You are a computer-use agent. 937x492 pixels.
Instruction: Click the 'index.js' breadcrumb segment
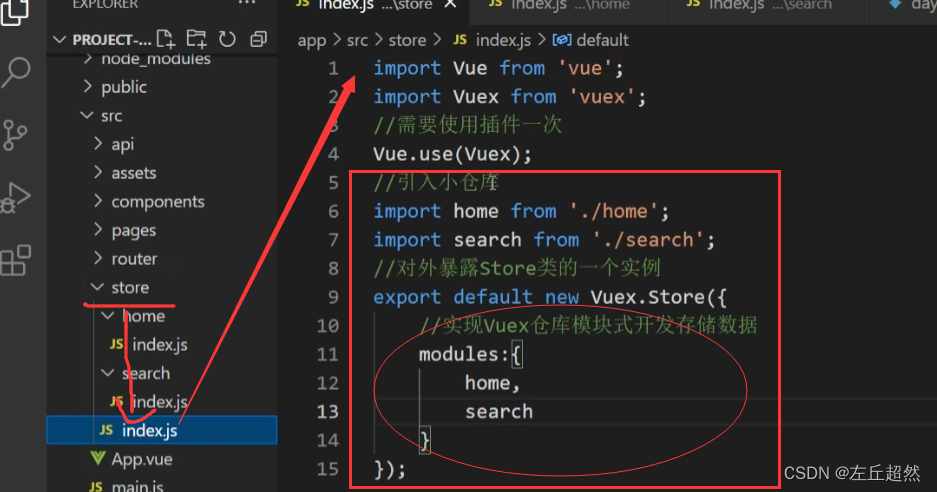503,41
